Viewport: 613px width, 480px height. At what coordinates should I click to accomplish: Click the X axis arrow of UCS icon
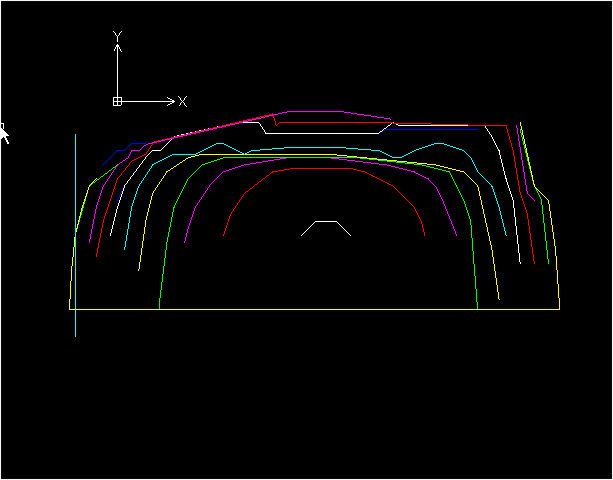point(172,101)
